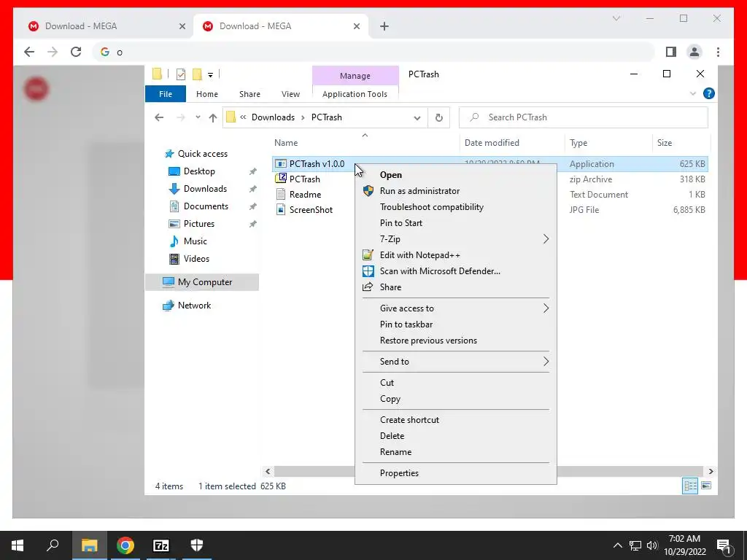Screen dimensions: 747x560
Task: Open Desktop in the navigation pane
Action: tap(199, 171)
